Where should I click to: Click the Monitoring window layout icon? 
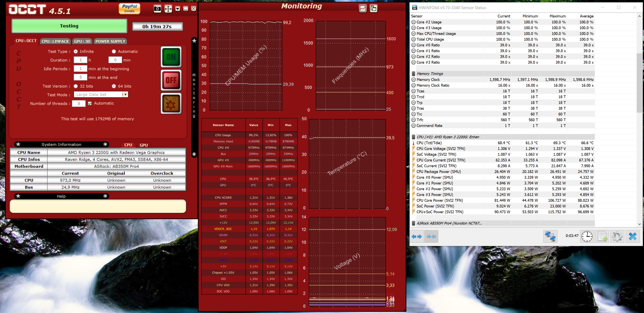coord(373,9)
